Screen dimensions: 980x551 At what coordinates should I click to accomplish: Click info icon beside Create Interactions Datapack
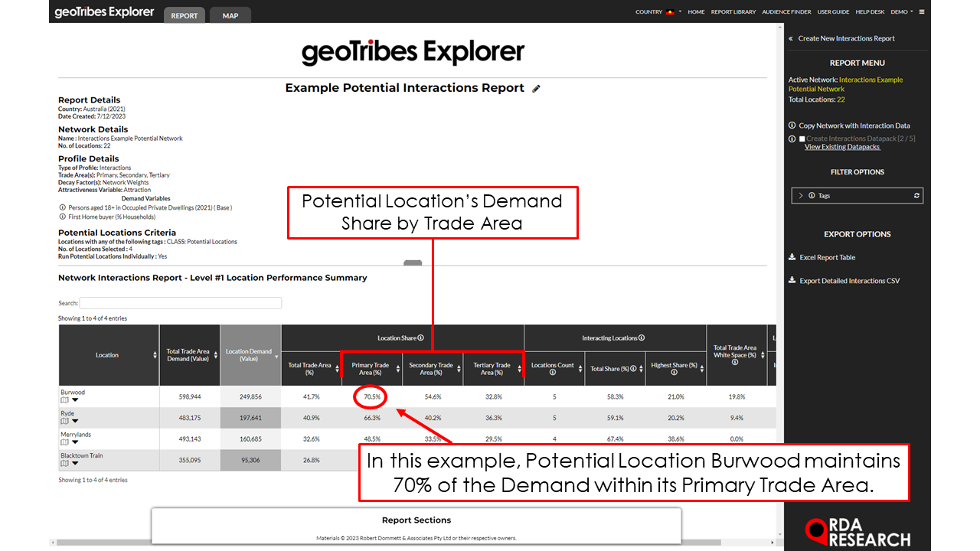[792, 139]
